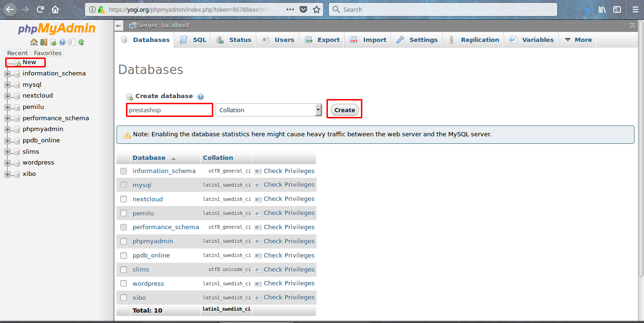Expand mysql node in the tree

coord(7,85)
